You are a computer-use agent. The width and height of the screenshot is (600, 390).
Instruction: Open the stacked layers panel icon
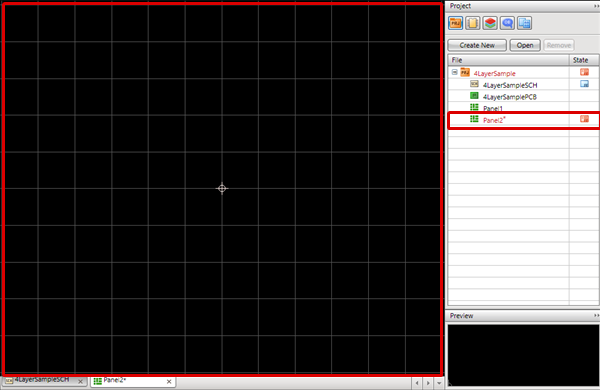[x=490, y=23]
